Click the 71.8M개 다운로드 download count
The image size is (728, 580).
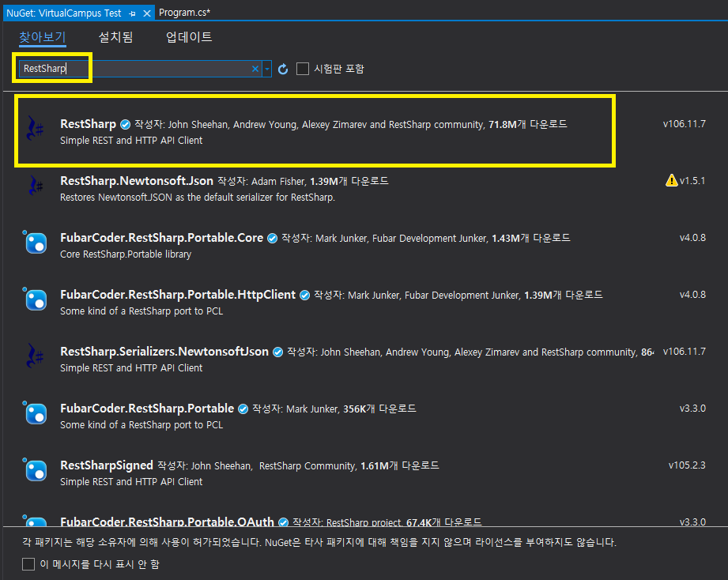[x=528, y=124]
